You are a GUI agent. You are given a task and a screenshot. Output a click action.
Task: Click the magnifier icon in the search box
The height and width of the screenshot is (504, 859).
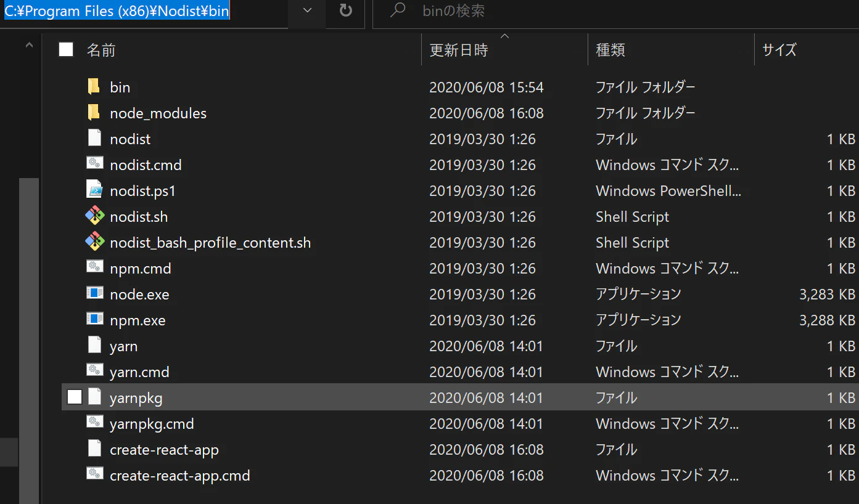(x=400, y=10)
